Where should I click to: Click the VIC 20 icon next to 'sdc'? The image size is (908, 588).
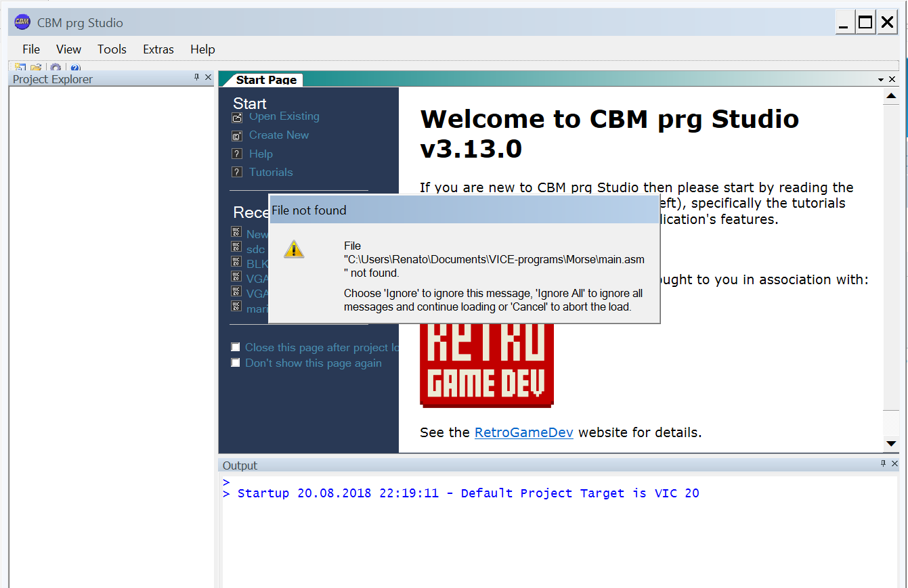tap(236, 246)
